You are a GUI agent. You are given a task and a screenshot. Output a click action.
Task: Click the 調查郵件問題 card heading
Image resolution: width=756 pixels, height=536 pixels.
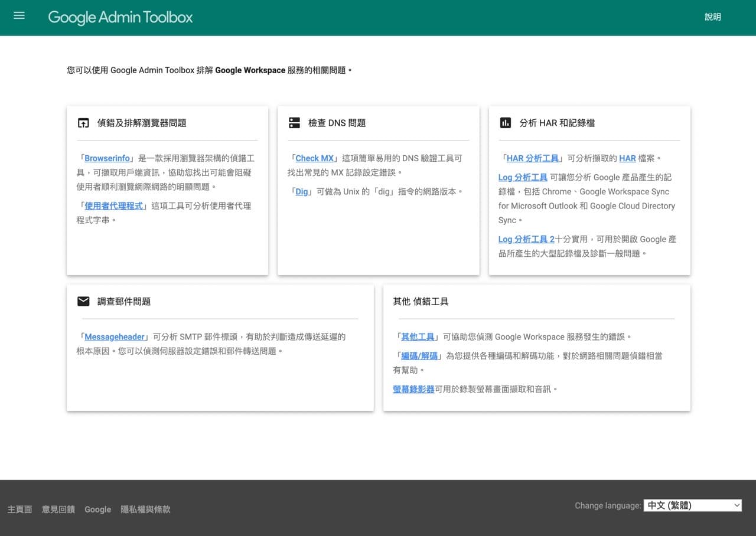pos(124,301)
